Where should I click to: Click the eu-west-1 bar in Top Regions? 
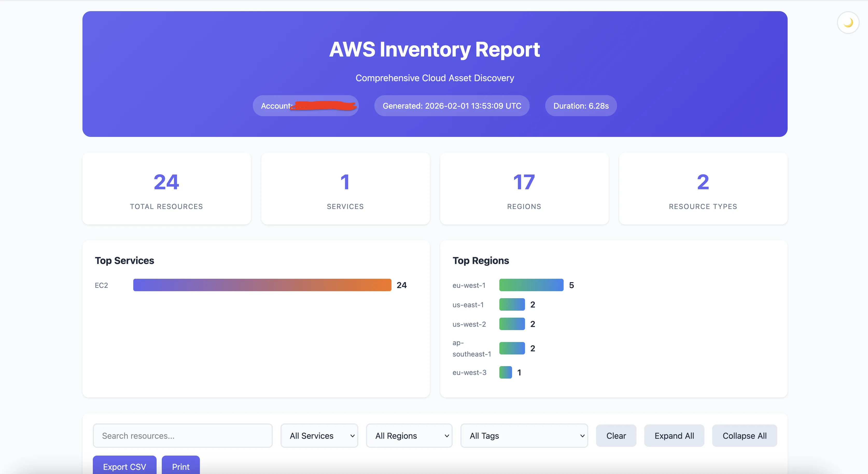pos(531,285)
